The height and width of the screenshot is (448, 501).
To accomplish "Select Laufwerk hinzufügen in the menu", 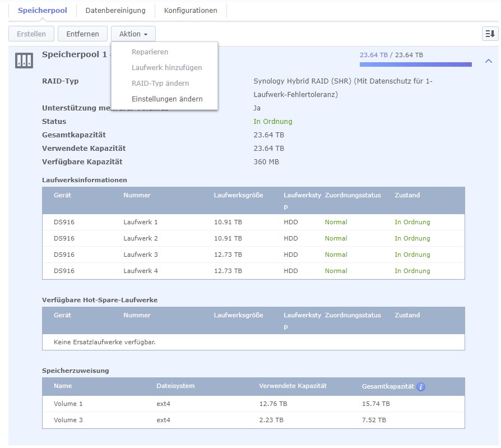I will 166,67.
